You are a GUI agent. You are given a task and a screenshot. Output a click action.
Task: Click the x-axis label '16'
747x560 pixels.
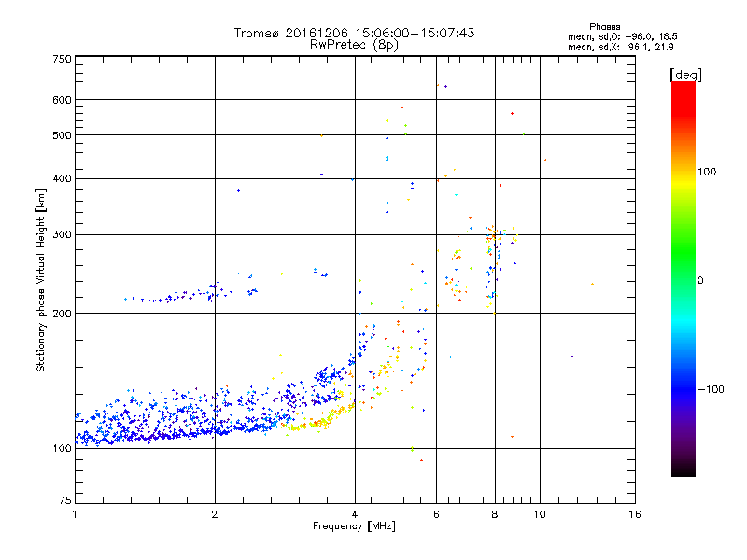coord(635,514)
